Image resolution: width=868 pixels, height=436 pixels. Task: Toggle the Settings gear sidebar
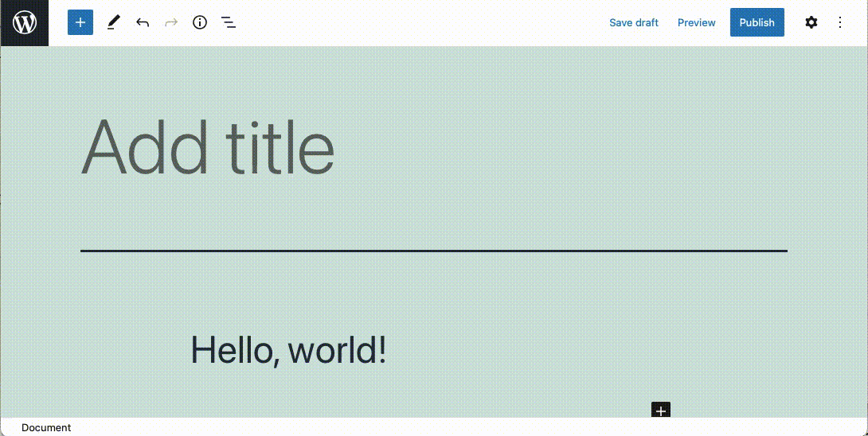coord(811,22)
